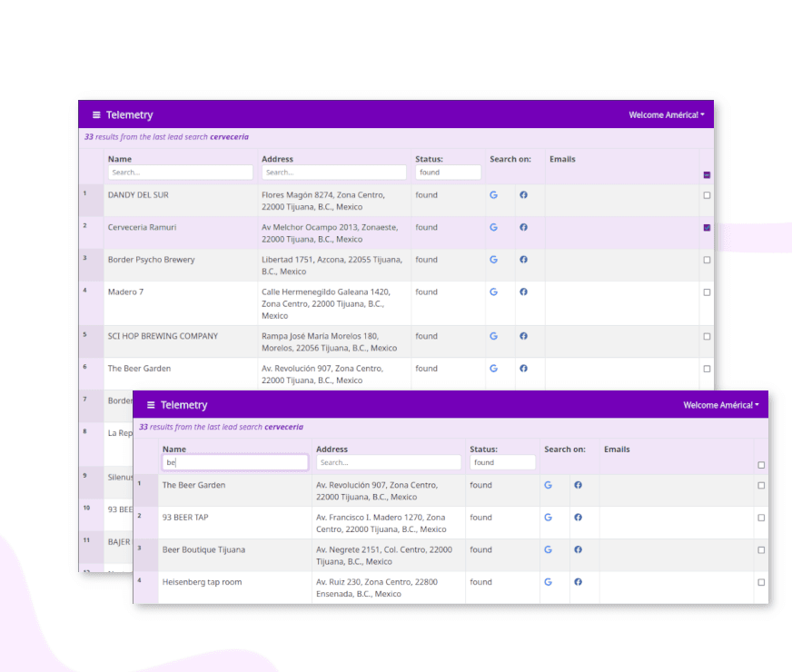Click Google icon for The Beer Garden in front window
This screenshot has width=792, height=672.
pyautogui.click(x=549, y=485)
